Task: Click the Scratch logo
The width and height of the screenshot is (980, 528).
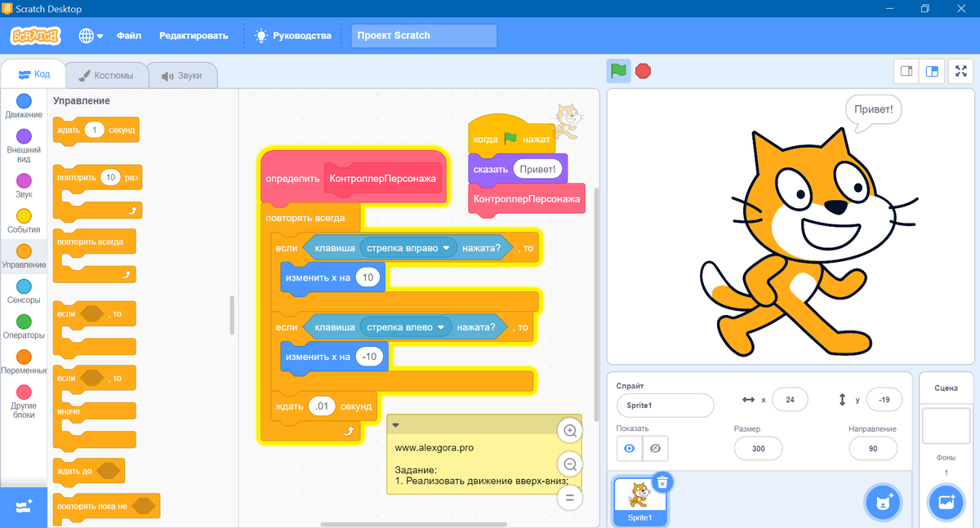Action: pos(35,36)
